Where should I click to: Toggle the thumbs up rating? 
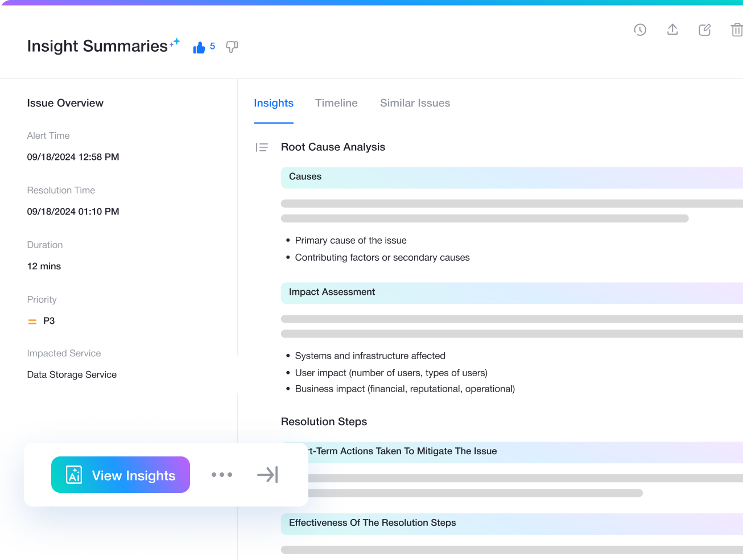pyautogui.click(x=199, y=47)
